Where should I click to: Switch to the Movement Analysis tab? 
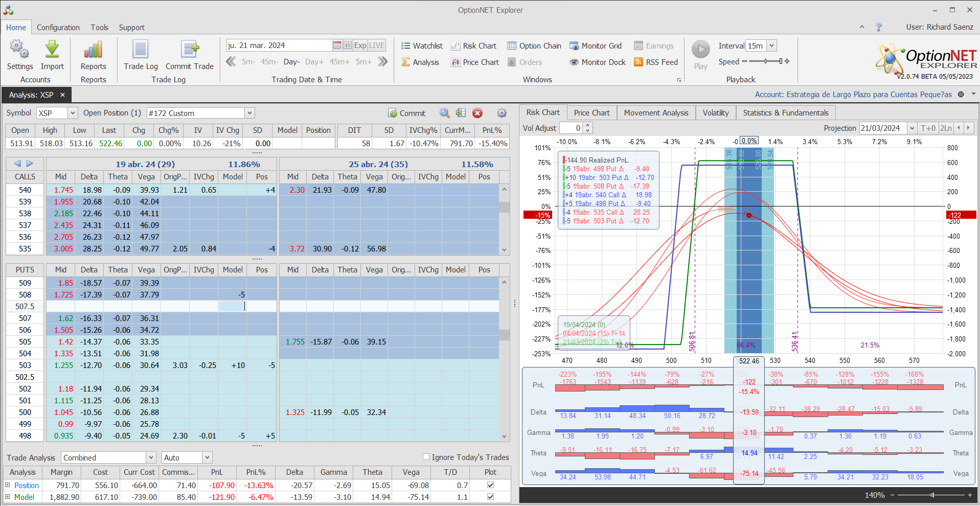tap(656, 112)
